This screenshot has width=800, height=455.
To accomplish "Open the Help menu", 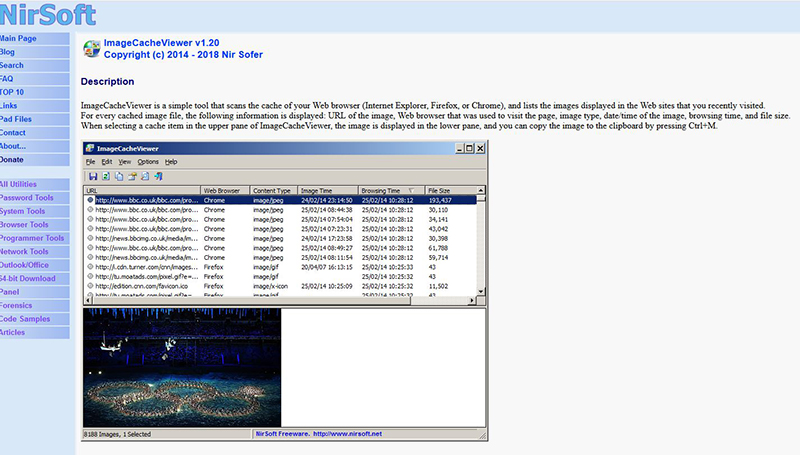I will pos(171,162).
